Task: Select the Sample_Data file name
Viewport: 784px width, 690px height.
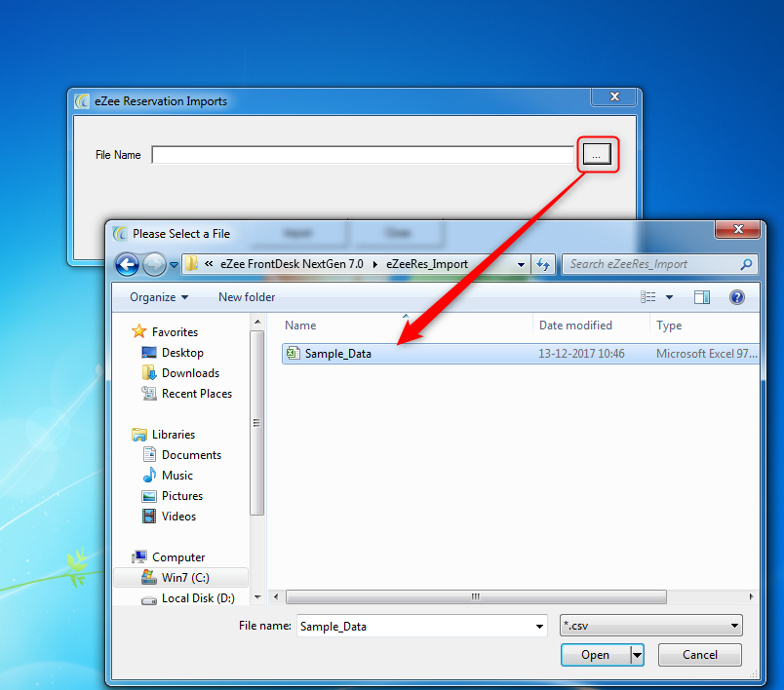Action: click(x=338, y=354)
